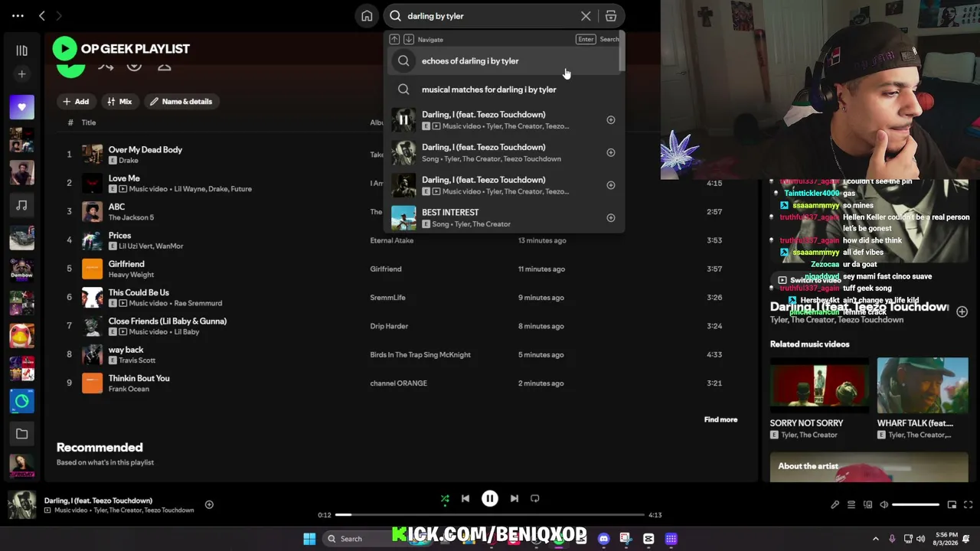Viewport: 980px width, 551px height.
Task: Pause playback in the player bar
Action: tap(490, 499)
